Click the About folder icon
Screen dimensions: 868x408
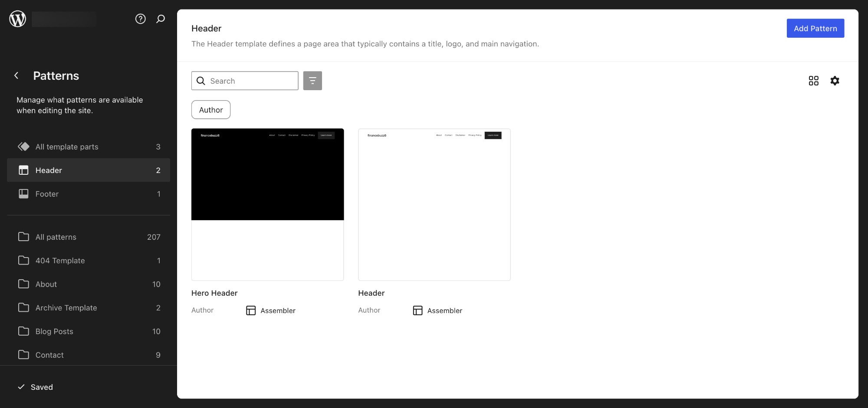[x=23, y=284]
